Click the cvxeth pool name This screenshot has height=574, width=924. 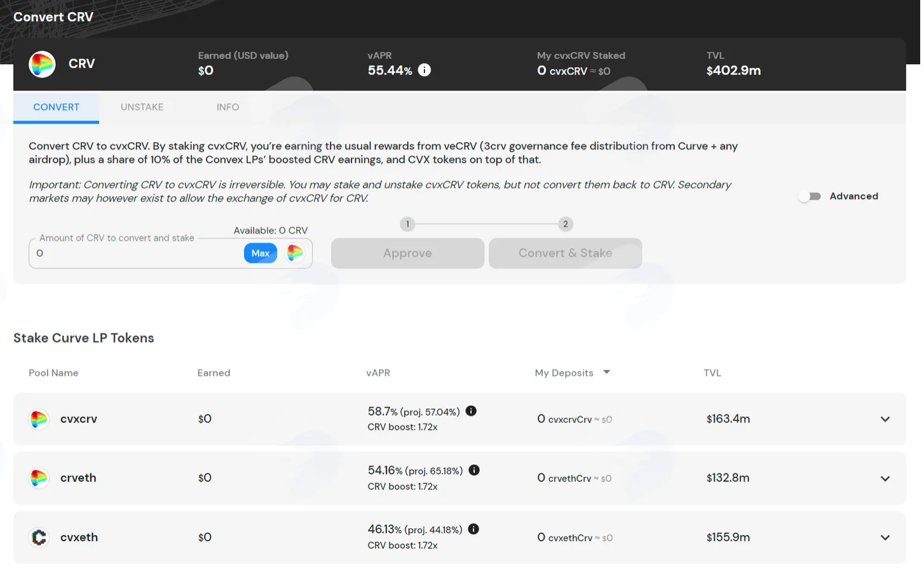coord(79,537)
